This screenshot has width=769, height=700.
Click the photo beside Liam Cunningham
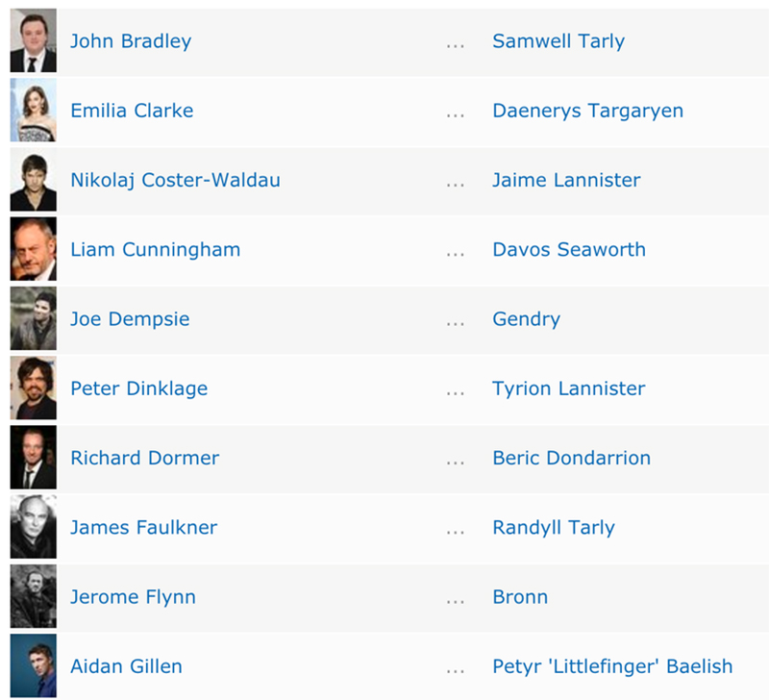tap(33, 249)
